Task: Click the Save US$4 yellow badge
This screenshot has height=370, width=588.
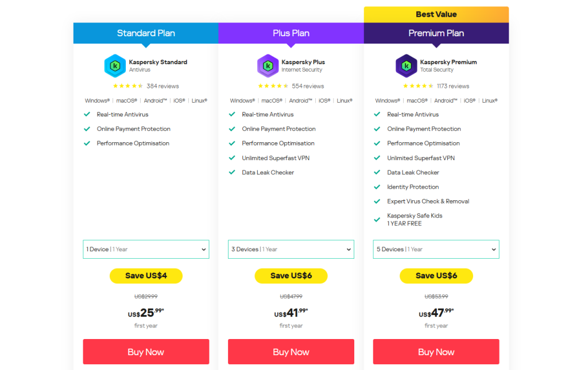Action: click(146, 275)
